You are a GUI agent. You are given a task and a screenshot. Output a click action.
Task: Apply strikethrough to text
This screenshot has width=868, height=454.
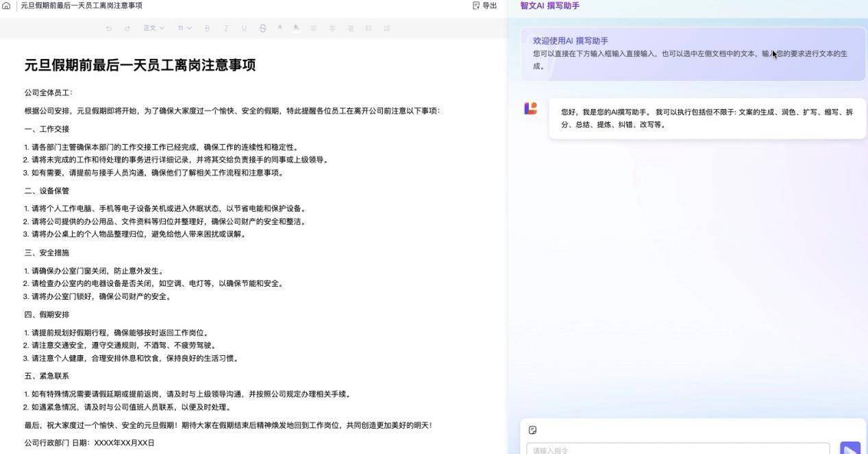click(262, 28)
